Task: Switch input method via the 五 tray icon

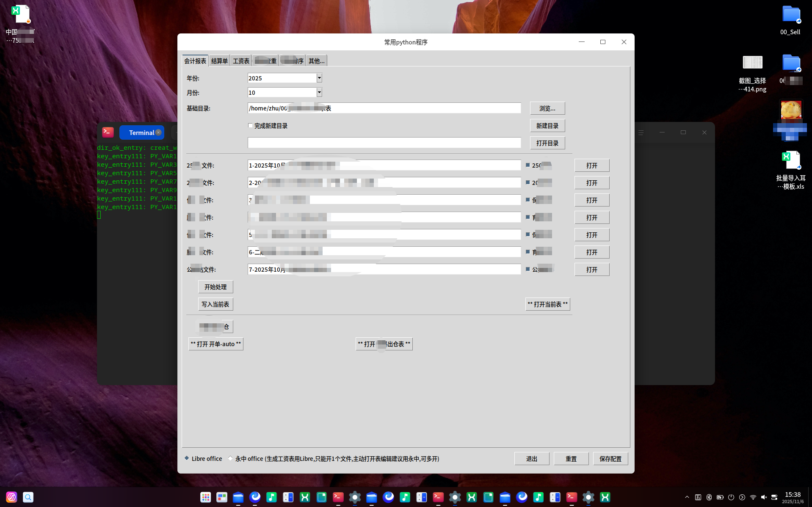Action: tap(698, 497)
